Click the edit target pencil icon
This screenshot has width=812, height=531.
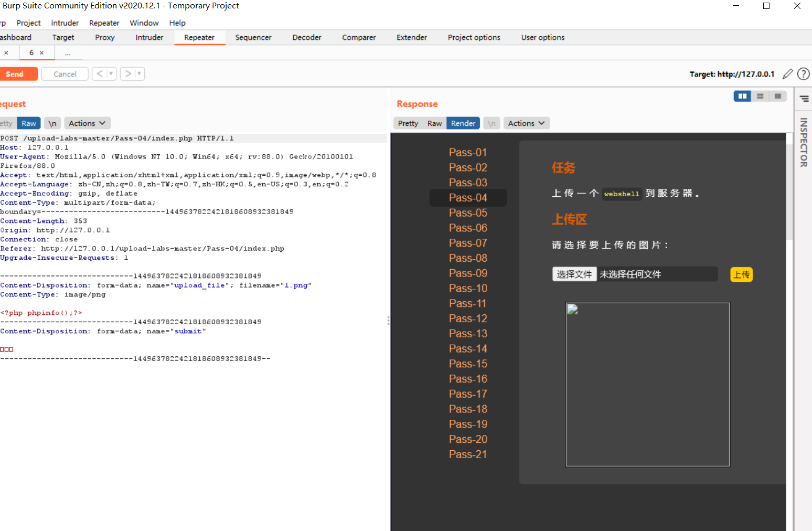(787, 74)
